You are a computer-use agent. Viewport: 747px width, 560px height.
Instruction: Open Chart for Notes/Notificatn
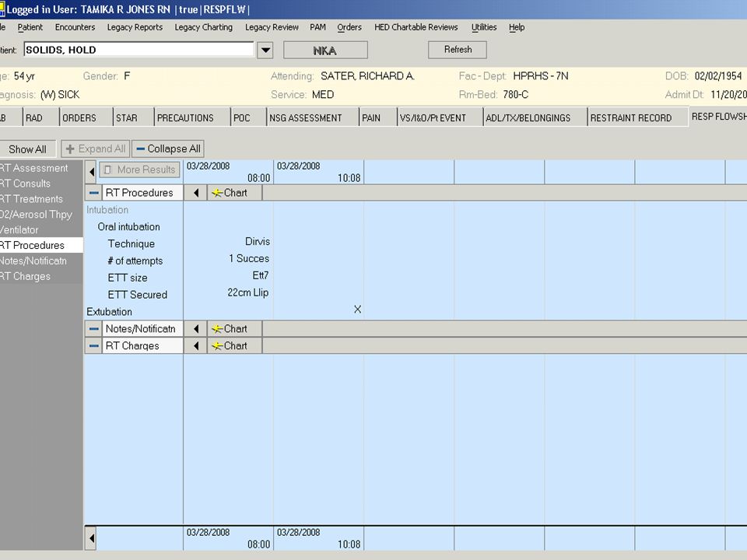click(x=235, y=329)
